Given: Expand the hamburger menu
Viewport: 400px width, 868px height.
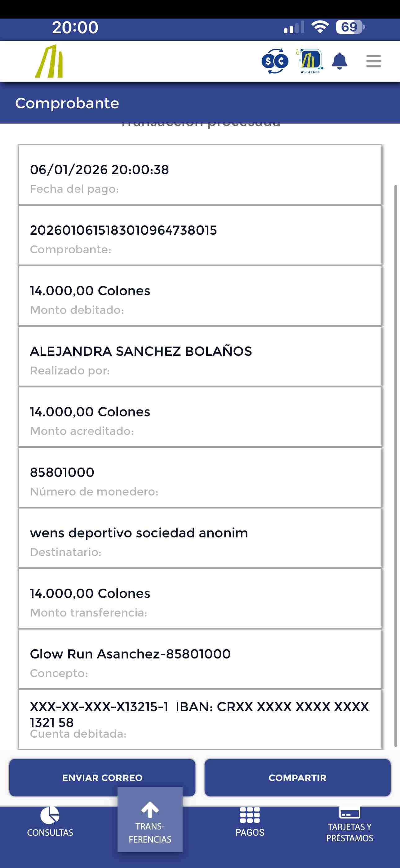Looking at the screenshot, I should click(x=373, y=61).
